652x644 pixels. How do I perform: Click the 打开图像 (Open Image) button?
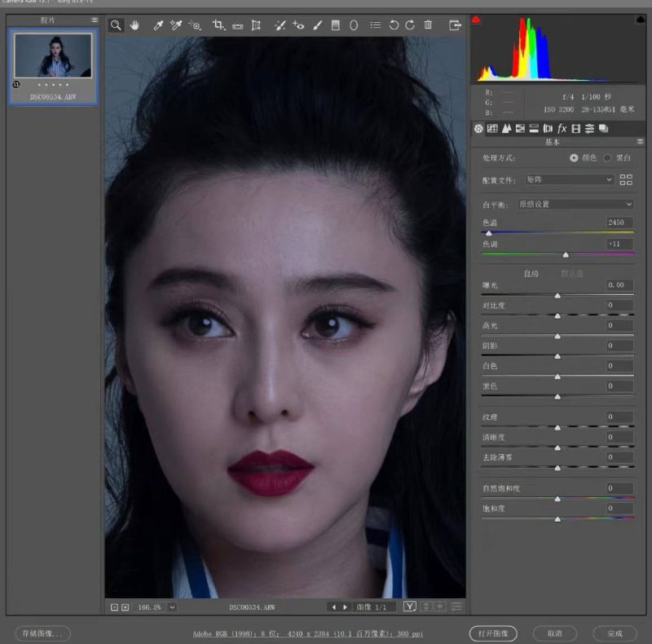[x=493, y=633]
